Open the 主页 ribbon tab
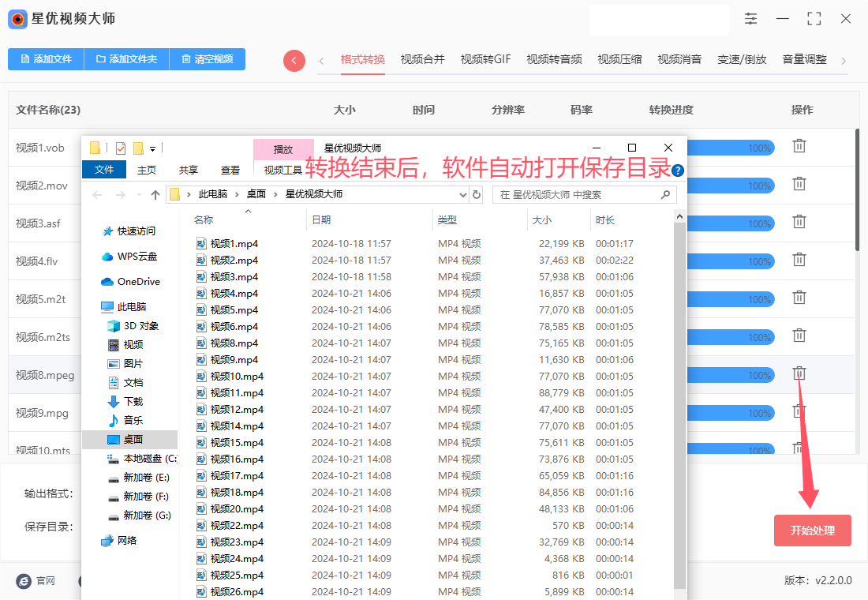Image resolution: width=868 pixels, height=600 pixels. [147, 170]
